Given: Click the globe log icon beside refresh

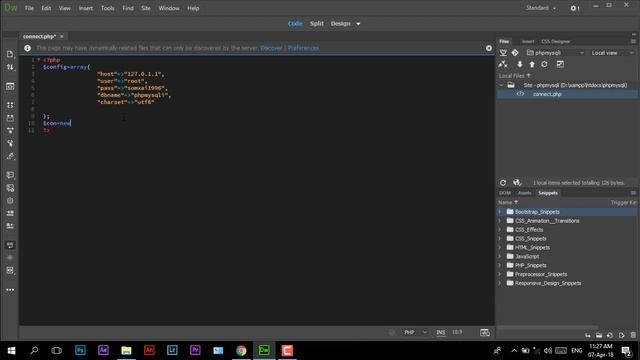Looking at the screenshot, I should (x=517, y=183).
